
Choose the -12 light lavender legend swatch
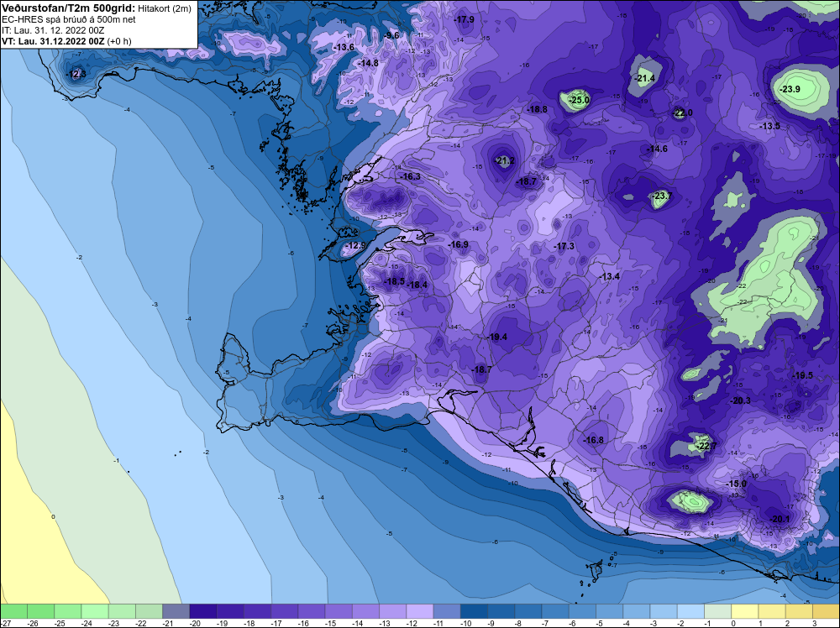coord(420,611)
